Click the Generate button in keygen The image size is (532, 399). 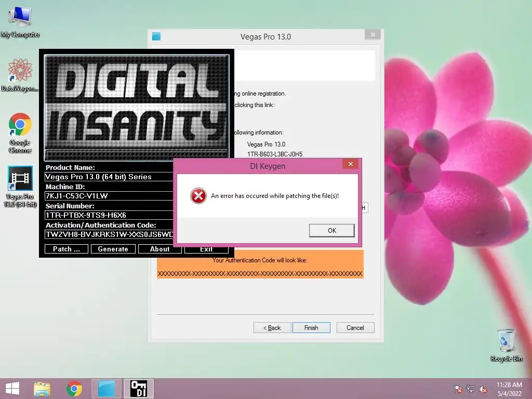click(x=113, y=249)
